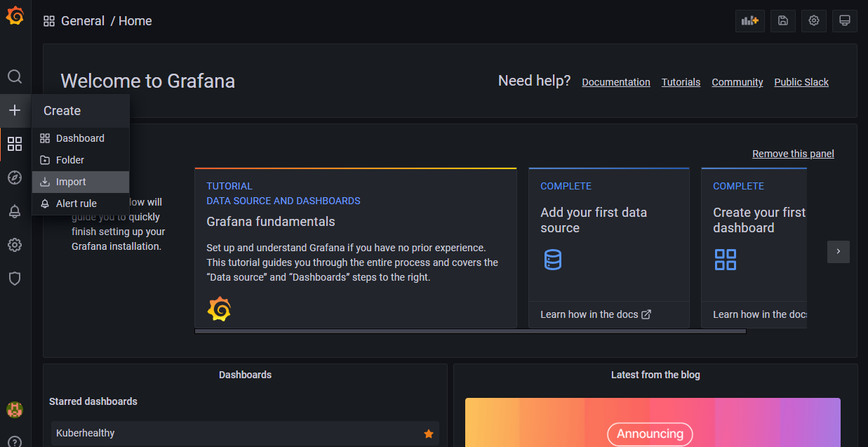Open the Search dashboards magnifier icon
This screenshot has width=868, height=447.
[15, 76]
